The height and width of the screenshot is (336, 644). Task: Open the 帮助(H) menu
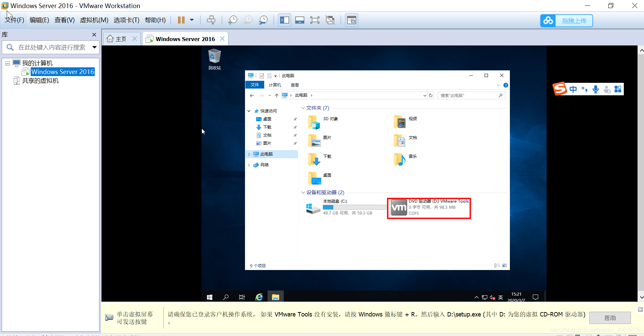[x=155, y=20]
